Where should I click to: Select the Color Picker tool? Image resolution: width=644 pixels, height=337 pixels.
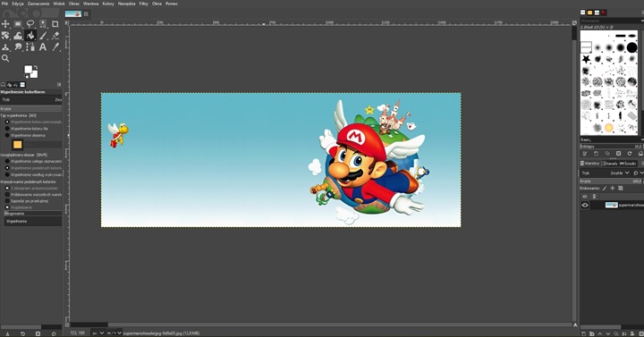55,47
